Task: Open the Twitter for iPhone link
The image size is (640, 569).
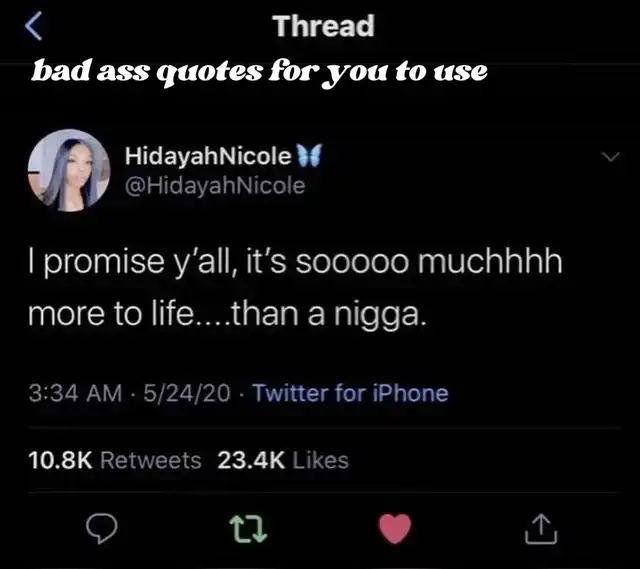Action: [351, 393]
